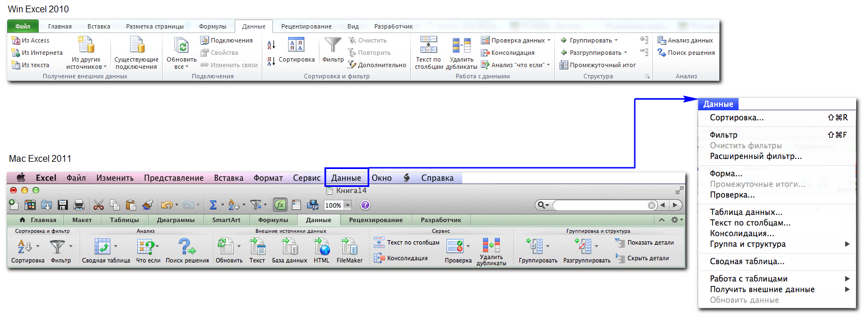Open Группа и структура submenu
Viewport: 868px width, 319px height.
(x=777, y=244)
